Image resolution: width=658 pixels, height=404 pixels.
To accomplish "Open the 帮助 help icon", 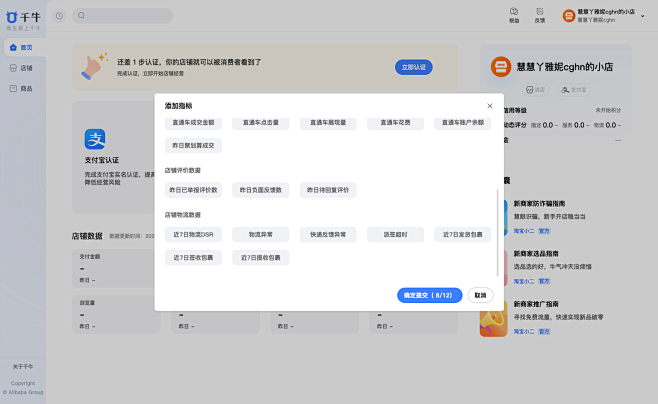I will (514, 13).
